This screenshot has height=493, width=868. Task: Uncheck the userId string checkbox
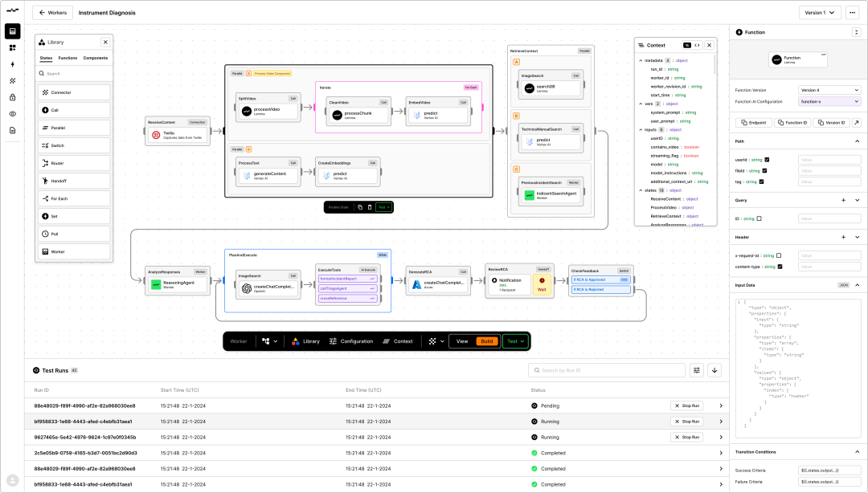coord(767,160)
